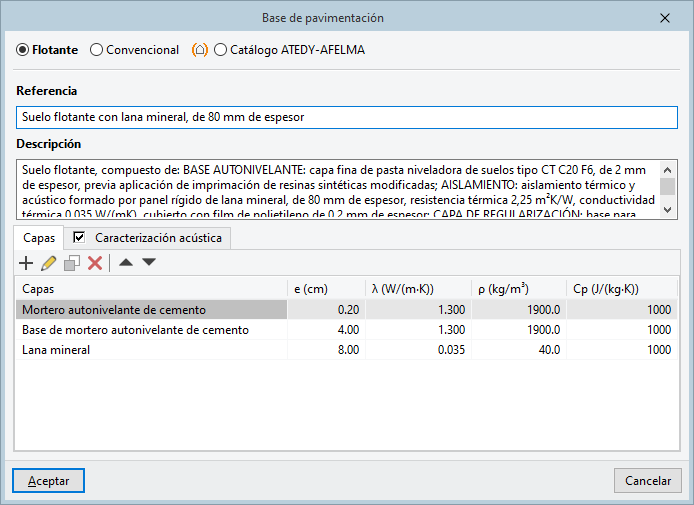This screenshot has height=505, width=694.
Task: Toggle the Caracterización acústica checkbox
Action: coord(79,238)
